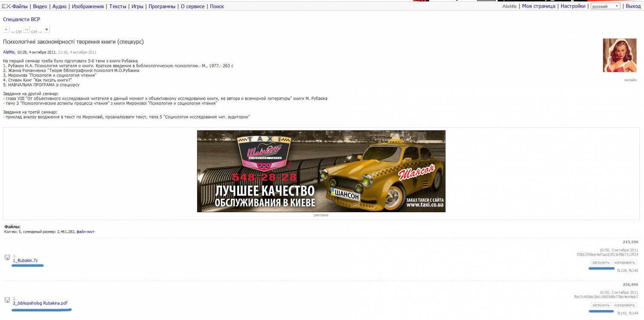644x320 pixels.
Task: Log out via Выход
Action: pyautogui.click(x=633, y=6)
